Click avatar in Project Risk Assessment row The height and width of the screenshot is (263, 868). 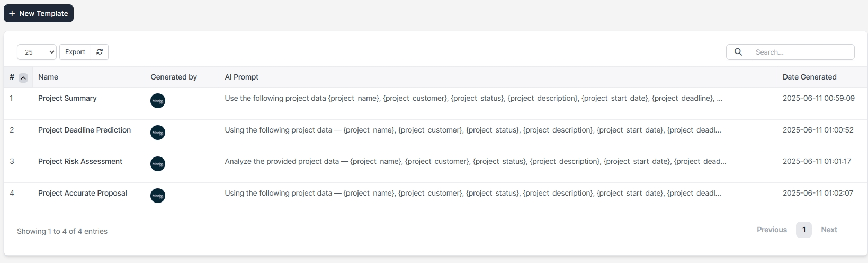(x=158, y=164)
